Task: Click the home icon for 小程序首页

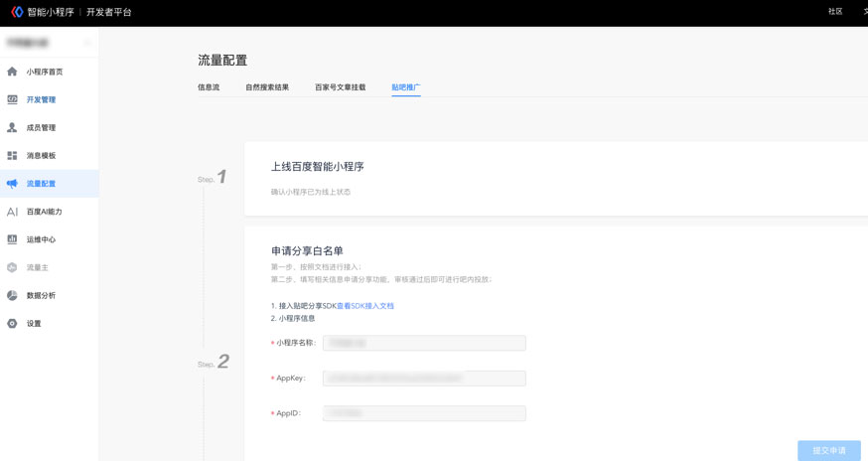Action: tap(12, 72)
